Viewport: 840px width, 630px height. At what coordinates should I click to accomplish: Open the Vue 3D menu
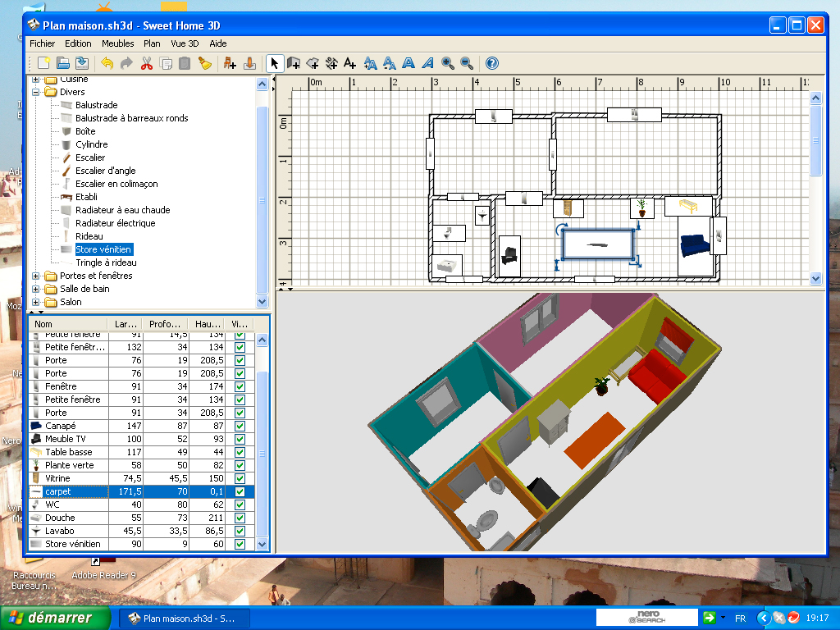(185, 43)
